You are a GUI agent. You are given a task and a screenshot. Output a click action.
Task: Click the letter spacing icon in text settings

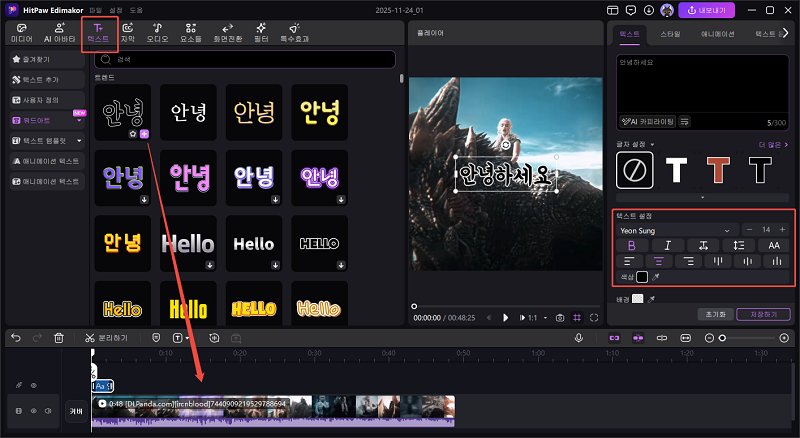[703, 246]
